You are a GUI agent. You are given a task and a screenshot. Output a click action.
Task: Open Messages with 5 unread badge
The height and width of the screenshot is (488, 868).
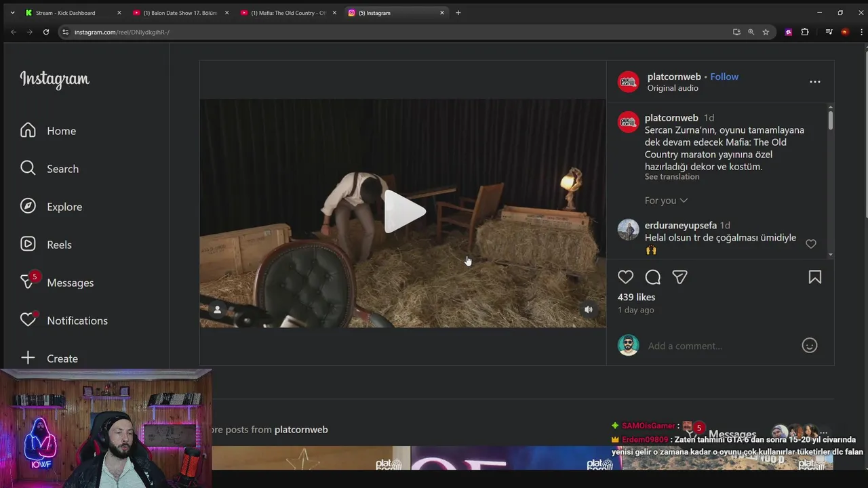click(57, 283)
